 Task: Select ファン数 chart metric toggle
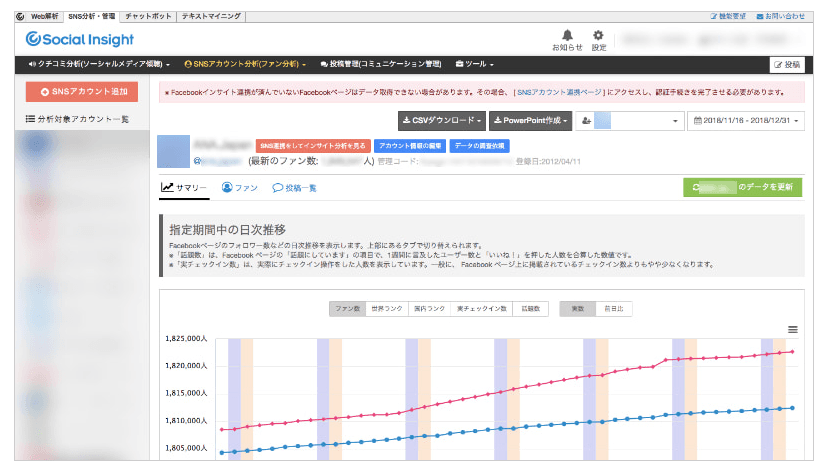(347, 310)
